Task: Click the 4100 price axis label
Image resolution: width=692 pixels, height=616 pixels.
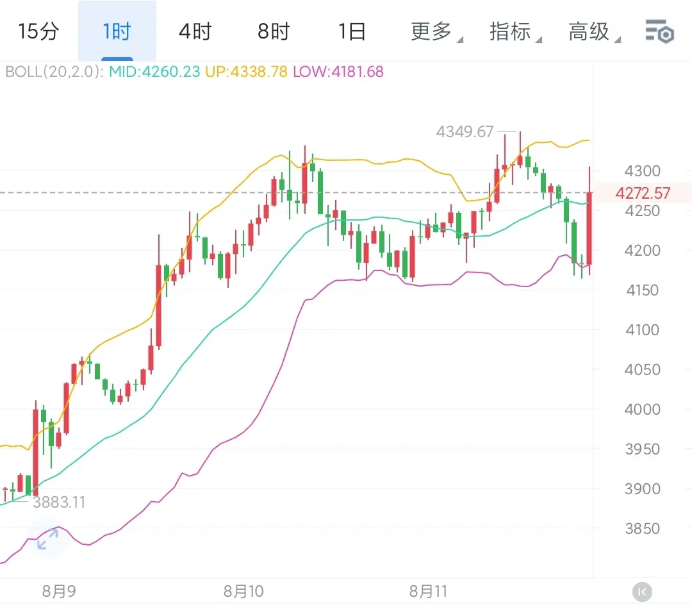Action: [x=642, y=330]
